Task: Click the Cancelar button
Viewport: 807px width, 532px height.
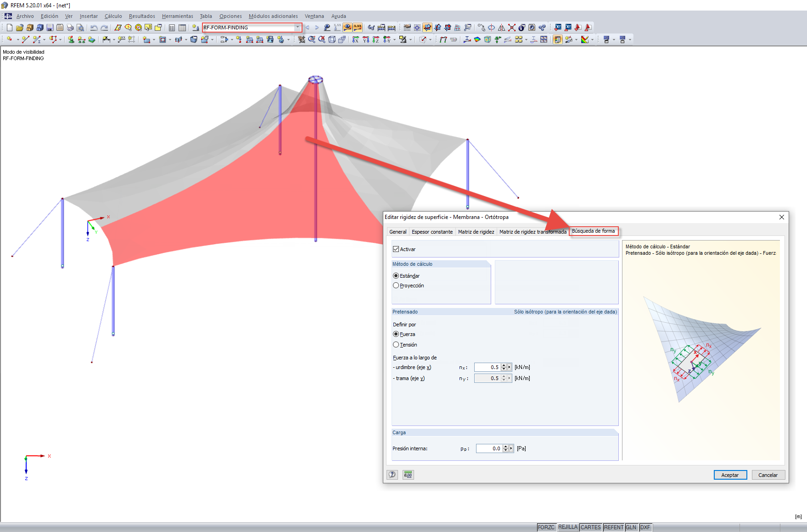Action: click(x=768, y=475)
